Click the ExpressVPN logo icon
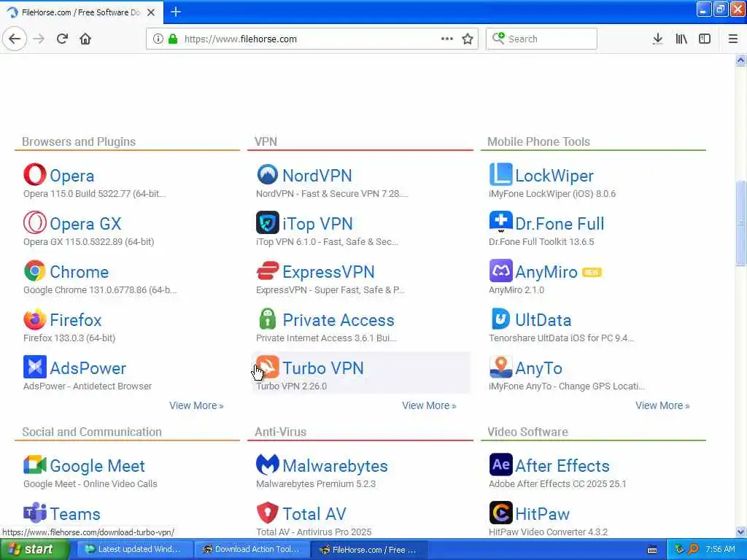The width and height of the screenshot is (747, 560). click(x=267, y=271)
